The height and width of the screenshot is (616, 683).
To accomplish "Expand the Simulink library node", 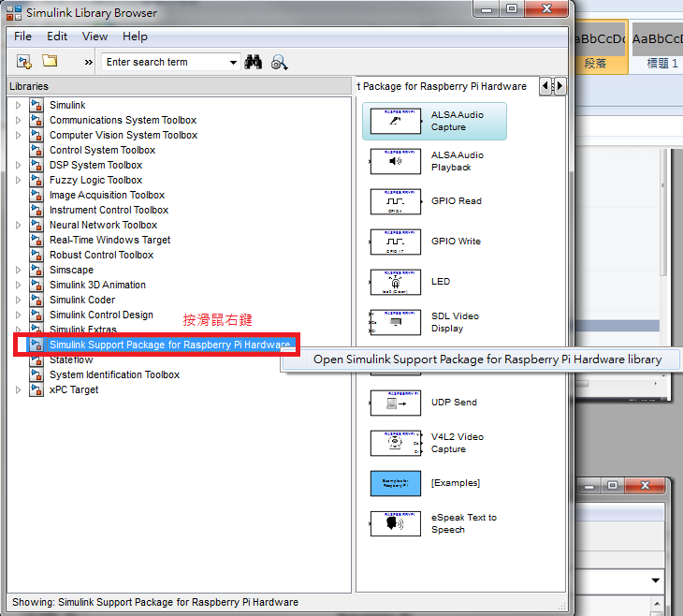I will coord(19,105).
